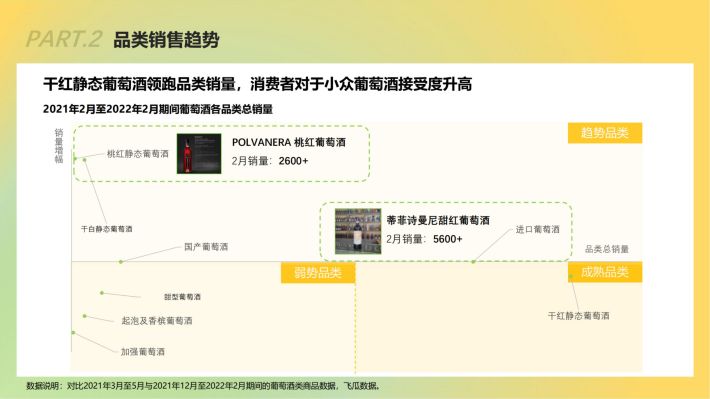Click the 加强葡萄酒 data label
The image size is (710, 399).
point(143,352)
